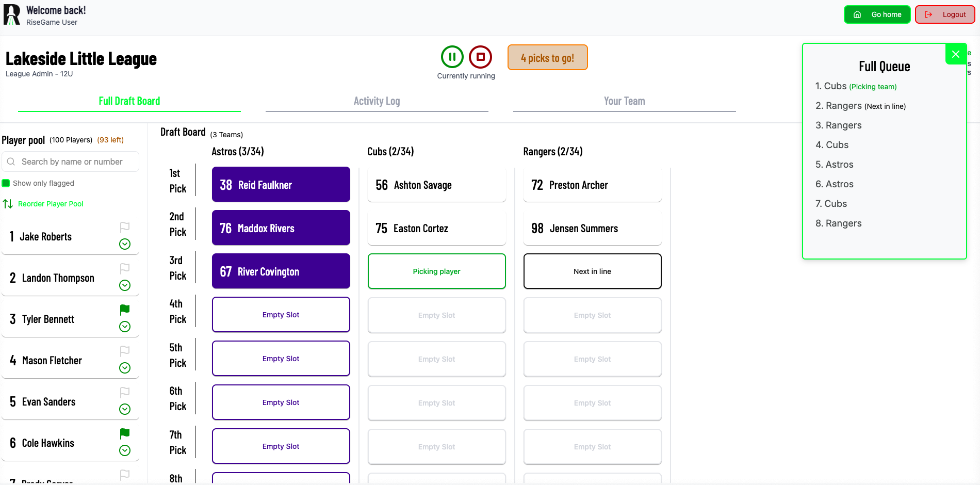The image size is (980, 485).
Task: Click the 4 picks to go button
Action: [547, 57]
